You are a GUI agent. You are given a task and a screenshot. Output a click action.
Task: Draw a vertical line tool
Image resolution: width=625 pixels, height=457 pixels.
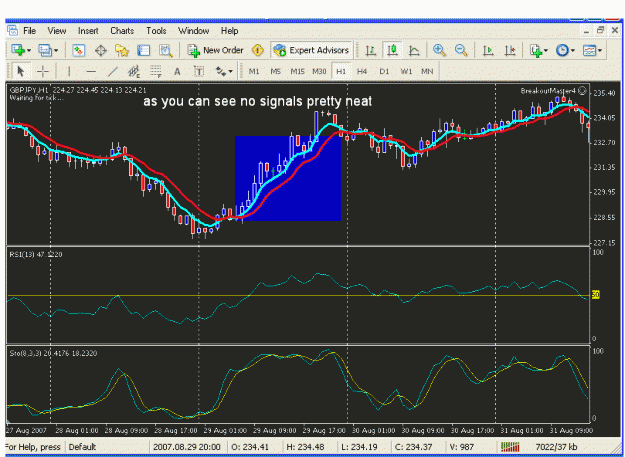(x=69, y=72)
